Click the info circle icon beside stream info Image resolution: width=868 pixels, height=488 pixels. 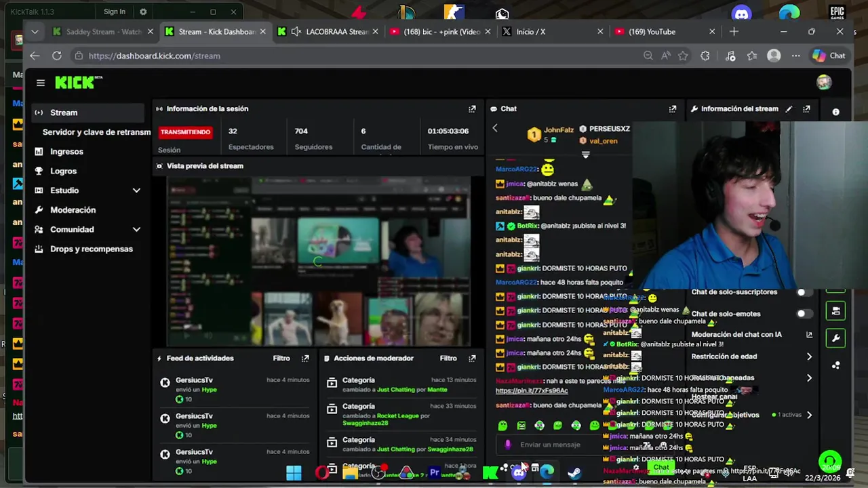[835, 112]
